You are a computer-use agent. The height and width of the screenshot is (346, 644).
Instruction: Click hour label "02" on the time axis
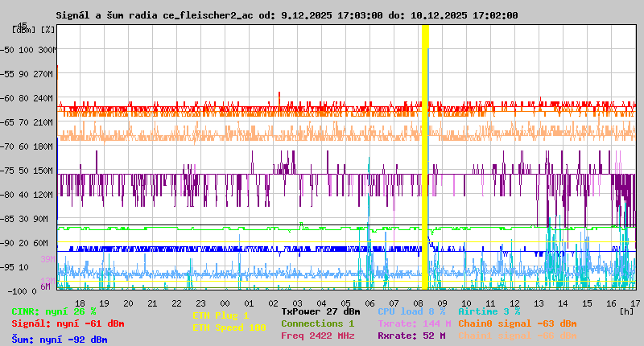(x=274, y=303)
